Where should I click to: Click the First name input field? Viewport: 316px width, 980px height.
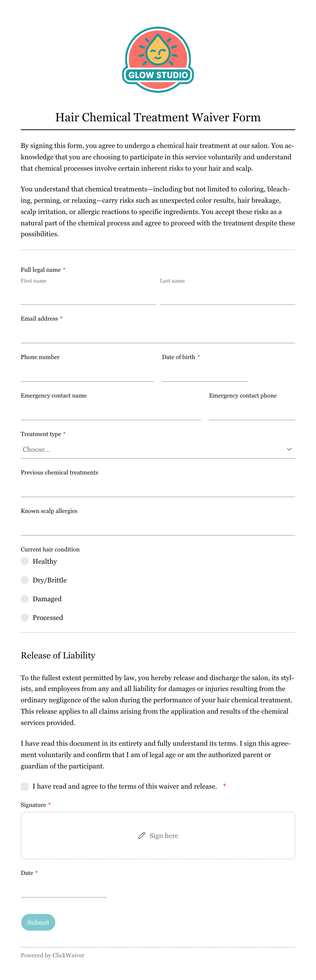[88, 296]
